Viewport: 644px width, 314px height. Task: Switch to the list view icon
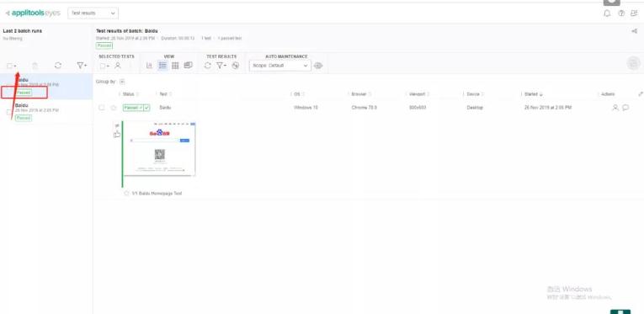[x=162, y=66]
